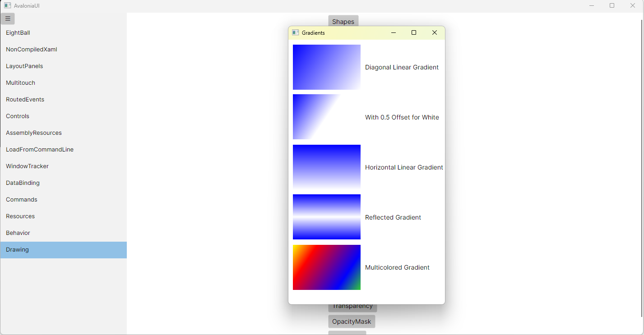The width and height of the screenshot is (644, 335).
Task: Click the AvaloniaUI app icon in title bar
Action: pos(8,5)
